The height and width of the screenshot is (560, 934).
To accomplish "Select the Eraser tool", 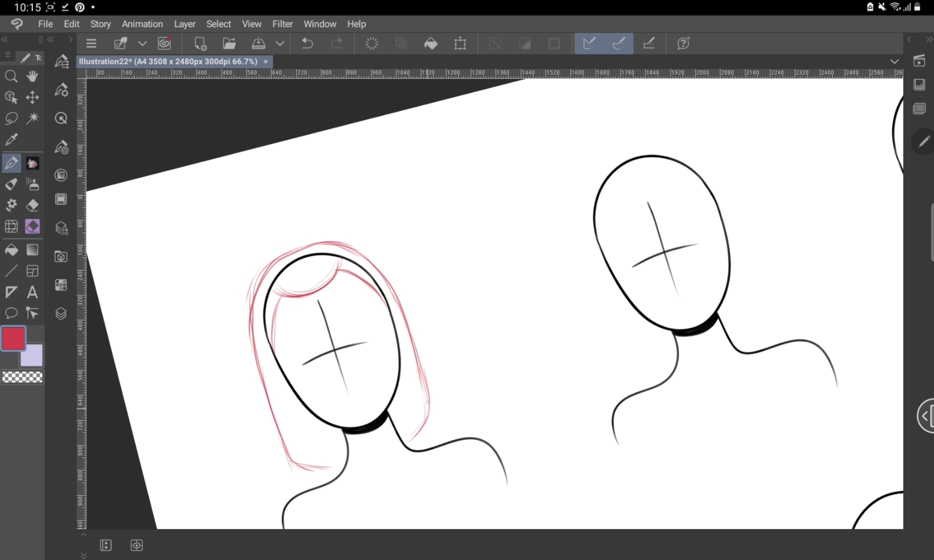I will [x=32, y=205].
